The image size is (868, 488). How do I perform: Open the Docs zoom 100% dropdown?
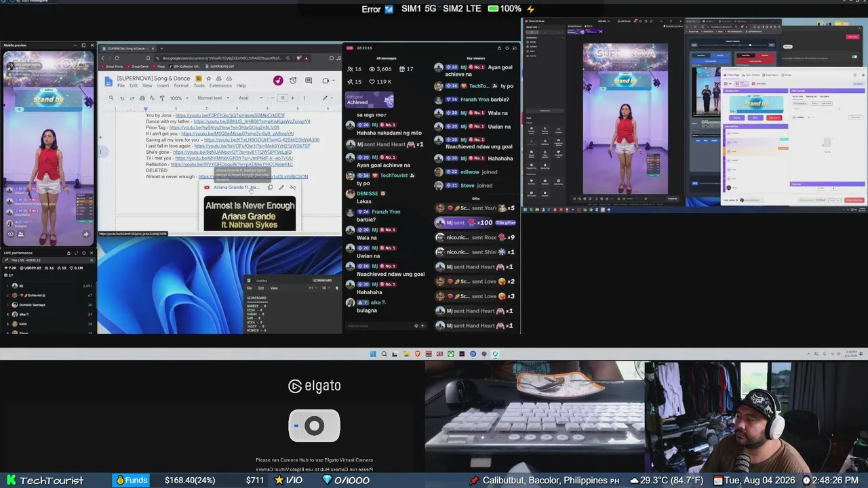178,98
